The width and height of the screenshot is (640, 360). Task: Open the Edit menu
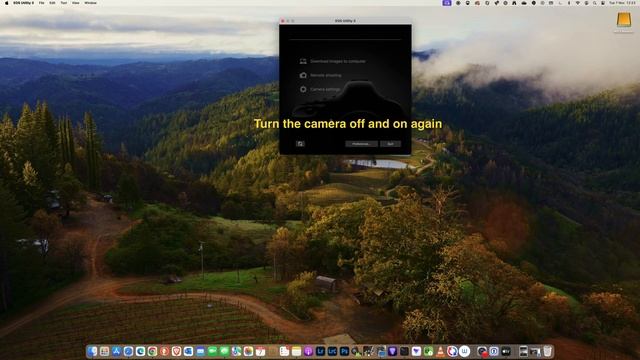52,3
